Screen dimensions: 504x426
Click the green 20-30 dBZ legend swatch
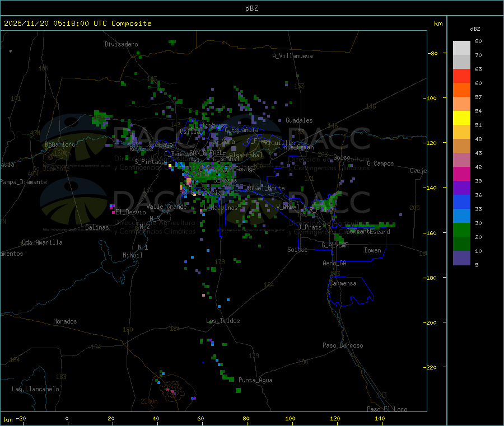461,230
